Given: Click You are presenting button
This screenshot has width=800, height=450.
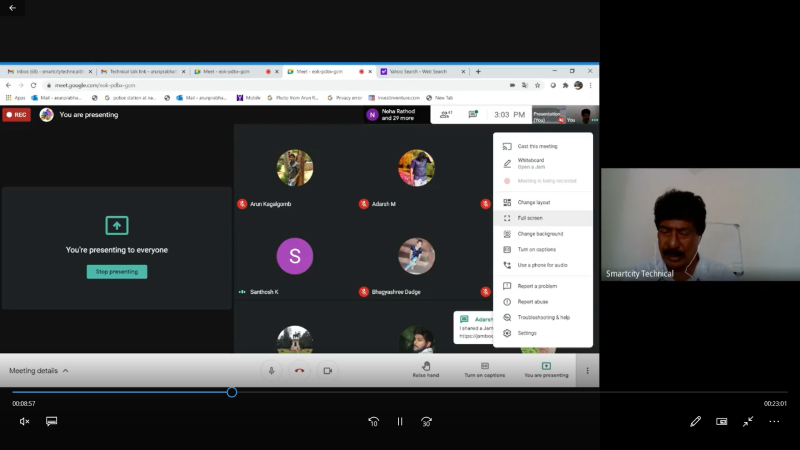Looking at the screenshot, I should (x=546, y=370).
